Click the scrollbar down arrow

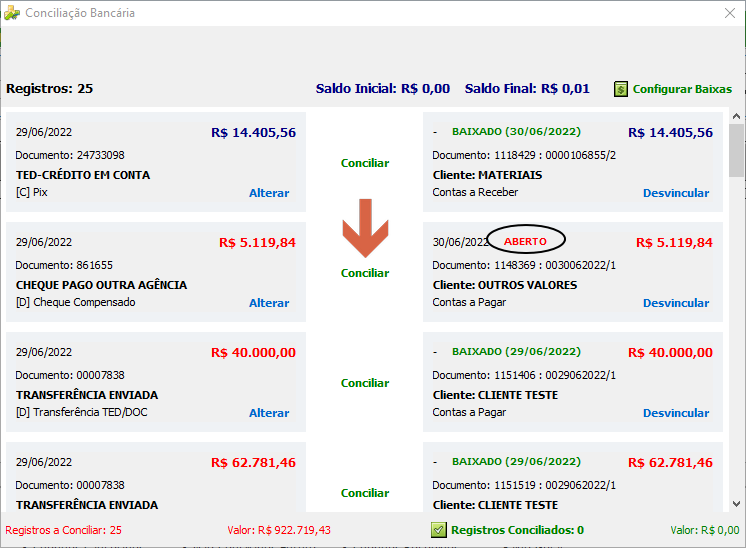[736, 504]
